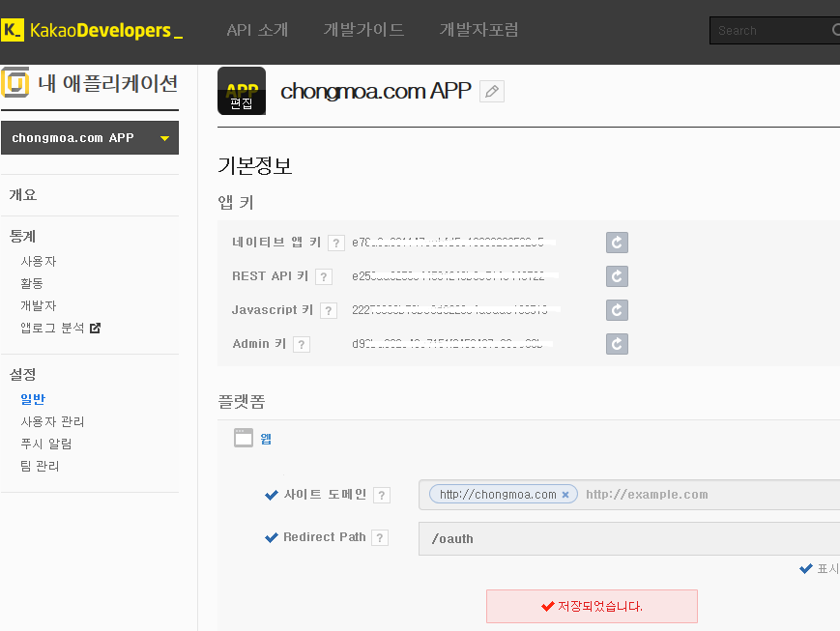Image resolution: width=840 pixels, height=631 pixels.
Task: Click the Redirect Path /oauth field
Action: (629, 539)
